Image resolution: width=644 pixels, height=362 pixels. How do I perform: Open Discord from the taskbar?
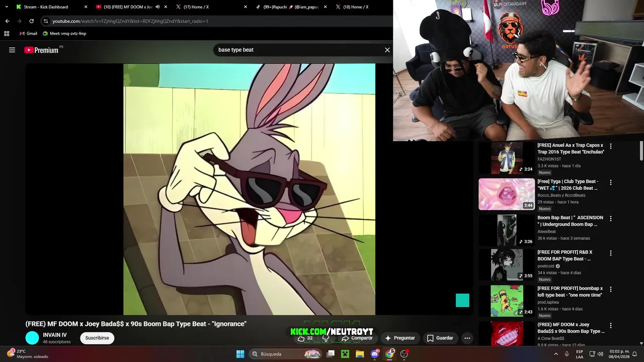point(375,354)
